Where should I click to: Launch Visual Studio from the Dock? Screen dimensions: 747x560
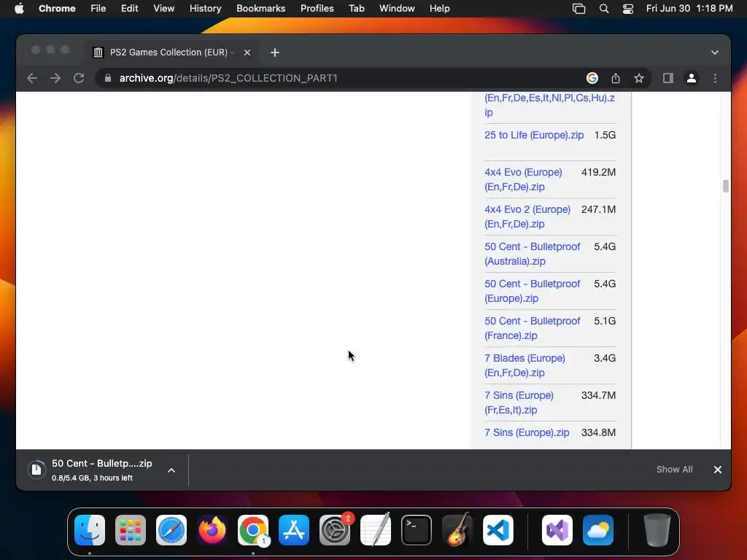[557, 530]
